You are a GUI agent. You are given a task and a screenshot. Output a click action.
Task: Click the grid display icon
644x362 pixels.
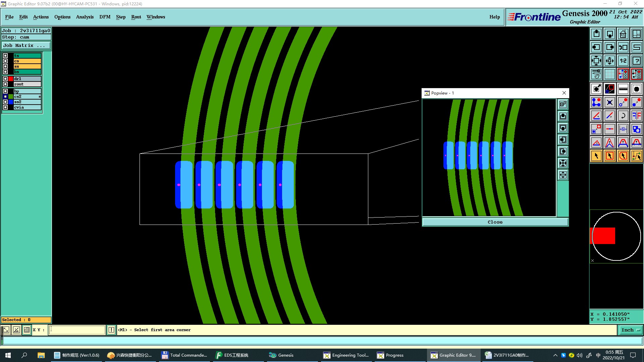(x=609, y=74)
